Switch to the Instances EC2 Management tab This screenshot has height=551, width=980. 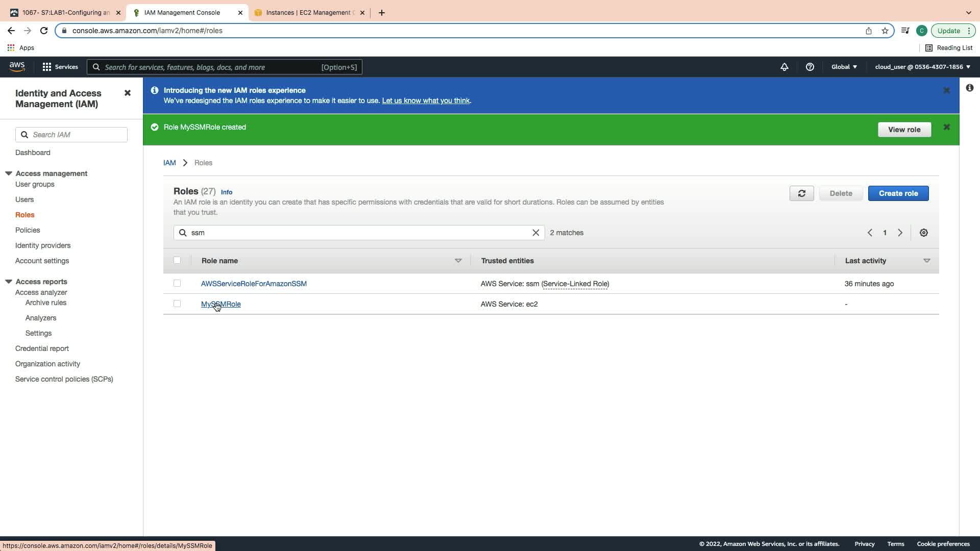[x=307, y=12]
